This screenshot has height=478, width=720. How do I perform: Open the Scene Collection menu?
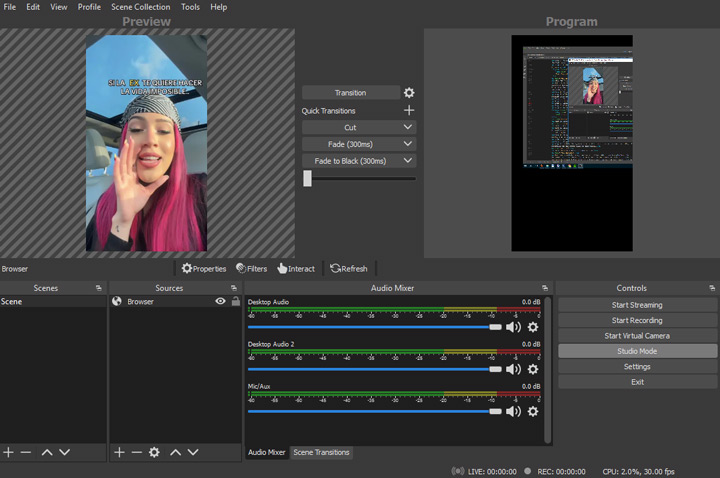(142, 7)
